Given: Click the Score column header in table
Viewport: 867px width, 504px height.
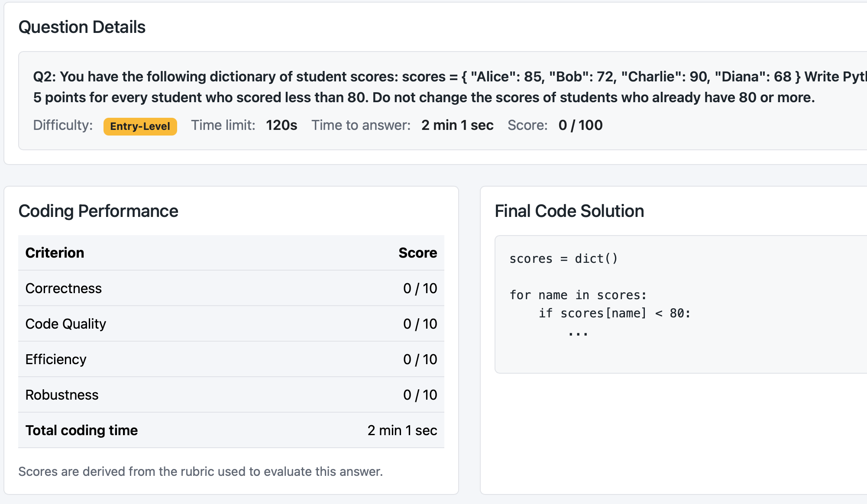Looking at the screenshot, I should (417, 253).
